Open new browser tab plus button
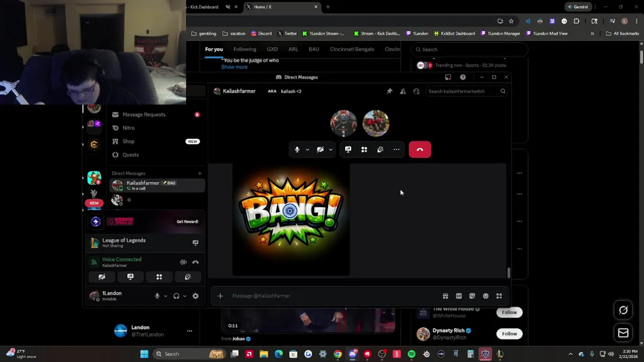This screenshot has height=362, width=644. pyautogui.click(x=328, y=7)
